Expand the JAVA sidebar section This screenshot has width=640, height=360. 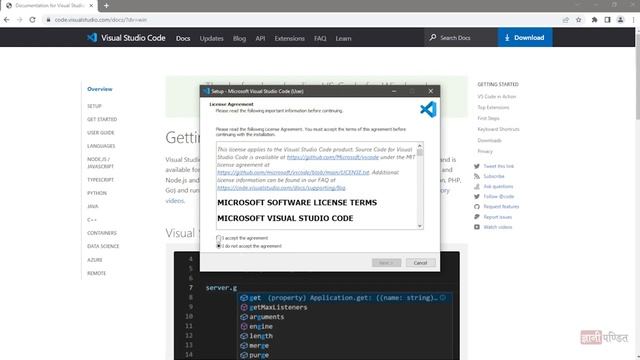click(93, 207)
